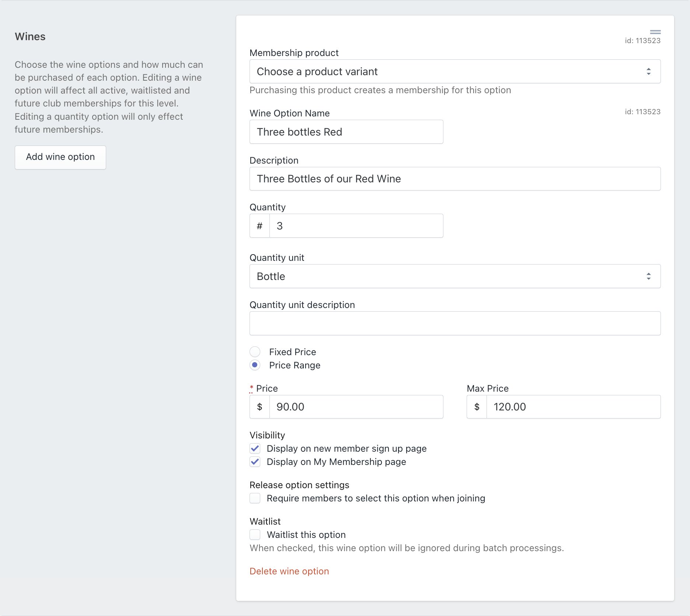This screenshot has height=616, width=690.
Task: Click the Wine Option Name field
Action: tap(346, 132)
